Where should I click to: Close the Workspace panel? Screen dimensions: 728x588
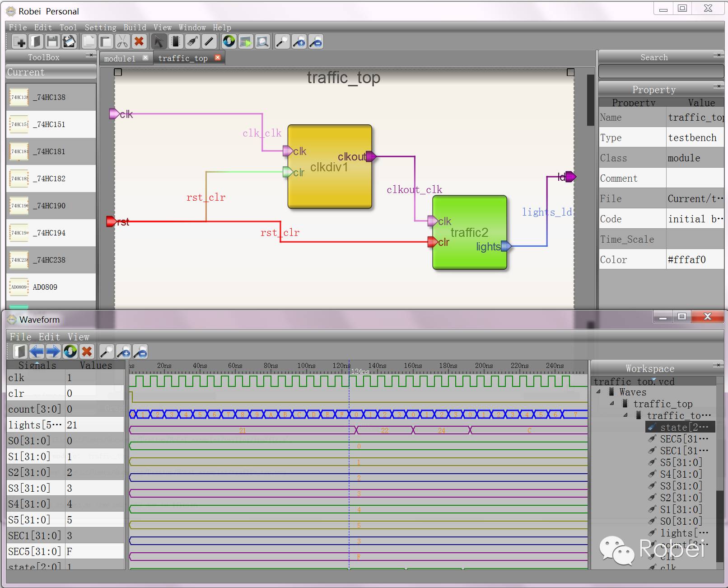pos(718,365)
